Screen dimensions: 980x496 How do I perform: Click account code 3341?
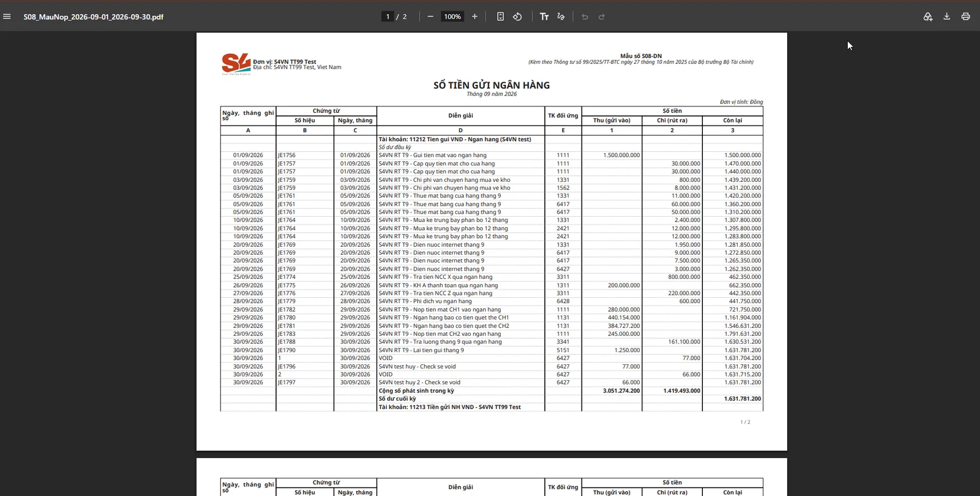563,342
